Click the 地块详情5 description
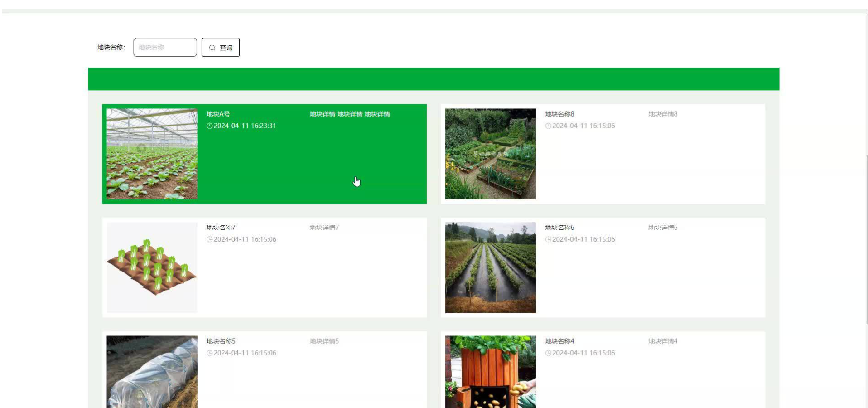 324,341
